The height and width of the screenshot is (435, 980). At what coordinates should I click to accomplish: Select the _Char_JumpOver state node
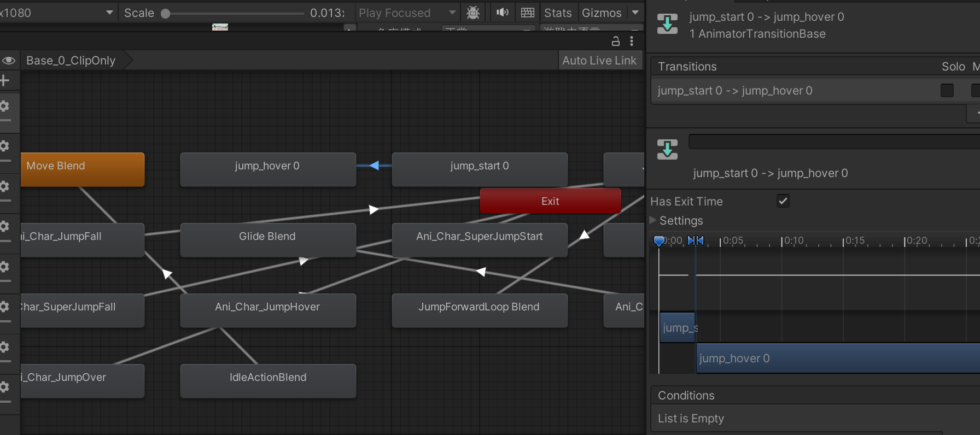[83, 381]
